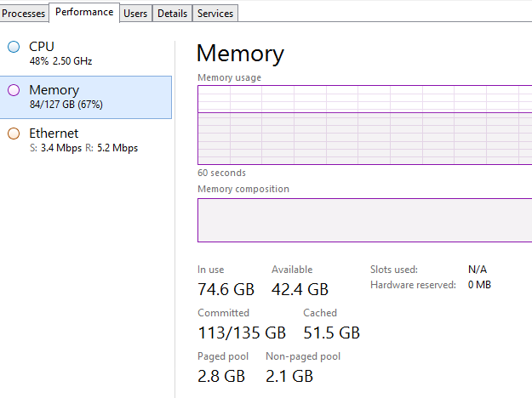Open the Services tab
Viewport: 532px width, 398px height.
[x=215, y=14]
